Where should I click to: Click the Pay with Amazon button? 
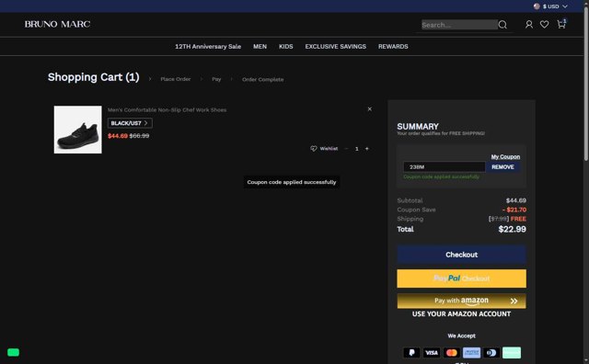pos(461,301)
